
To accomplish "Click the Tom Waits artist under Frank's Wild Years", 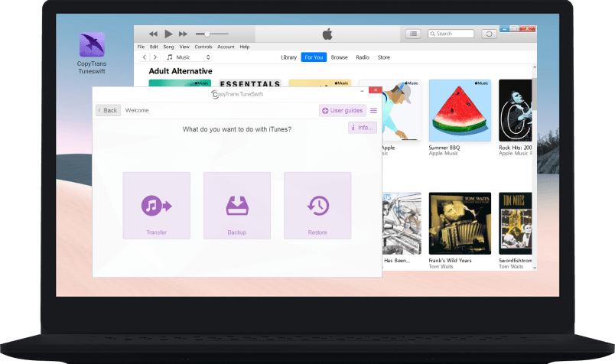I will pos(441,266).
